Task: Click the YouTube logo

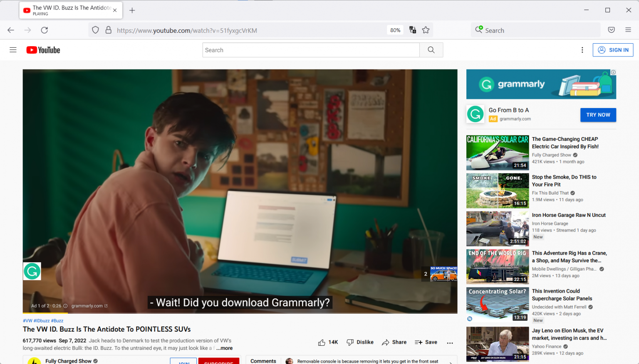Action: coord(43,50)
